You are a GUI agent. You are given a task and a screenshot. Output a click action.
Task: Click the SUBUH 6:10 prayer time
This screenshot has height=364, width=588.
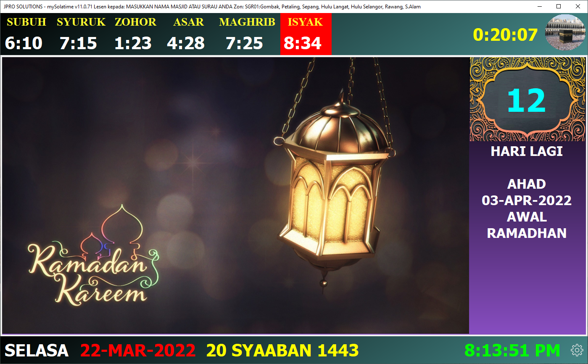pyautogui.click(x=25, y=34)
